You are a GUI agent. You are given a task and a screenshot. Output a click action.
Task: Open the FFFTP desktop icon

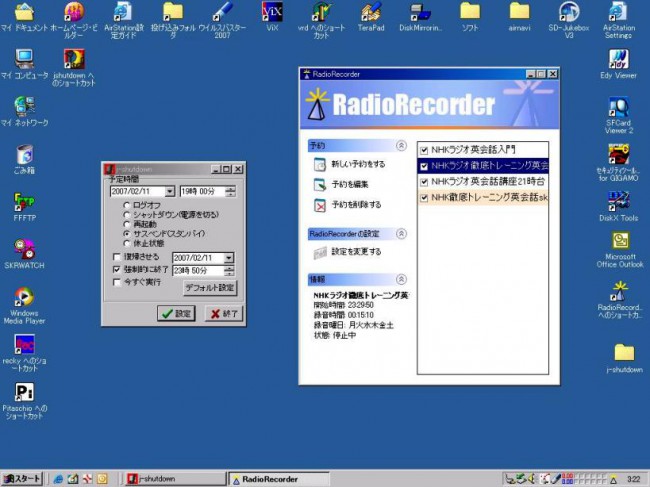coord(24,202)
